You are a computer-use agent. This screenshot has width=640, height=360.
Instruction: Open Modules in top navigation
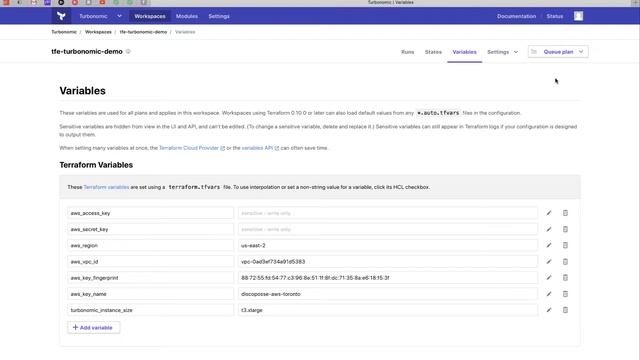coord(187,16)
